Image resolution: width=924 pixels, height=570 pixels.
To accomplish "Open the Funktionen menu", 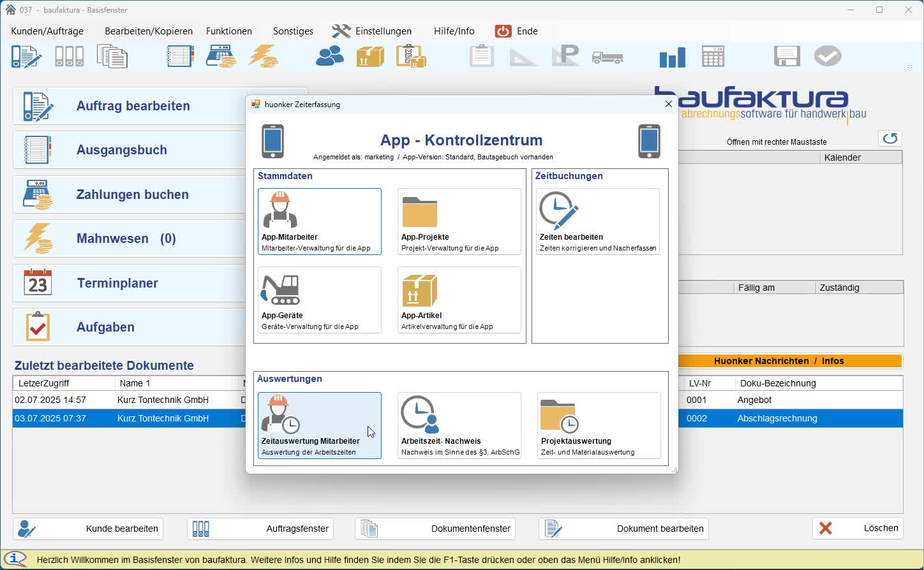I will pos(228,31).
